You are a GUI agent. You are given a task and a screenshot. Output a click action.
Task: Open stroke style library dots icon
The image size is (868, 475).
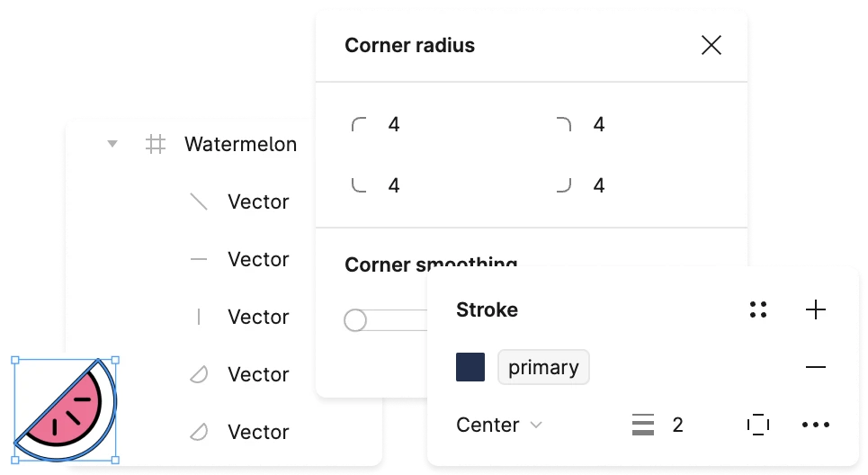point(758,309)
